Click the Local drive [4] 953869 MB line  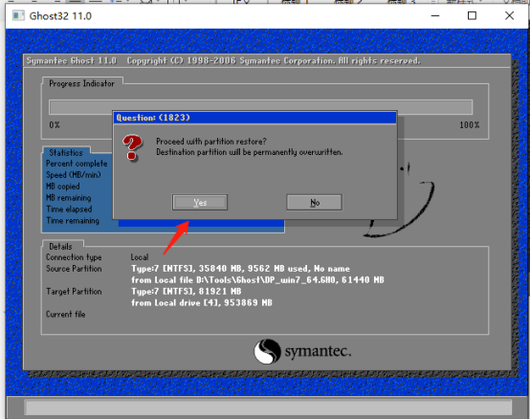202,302
